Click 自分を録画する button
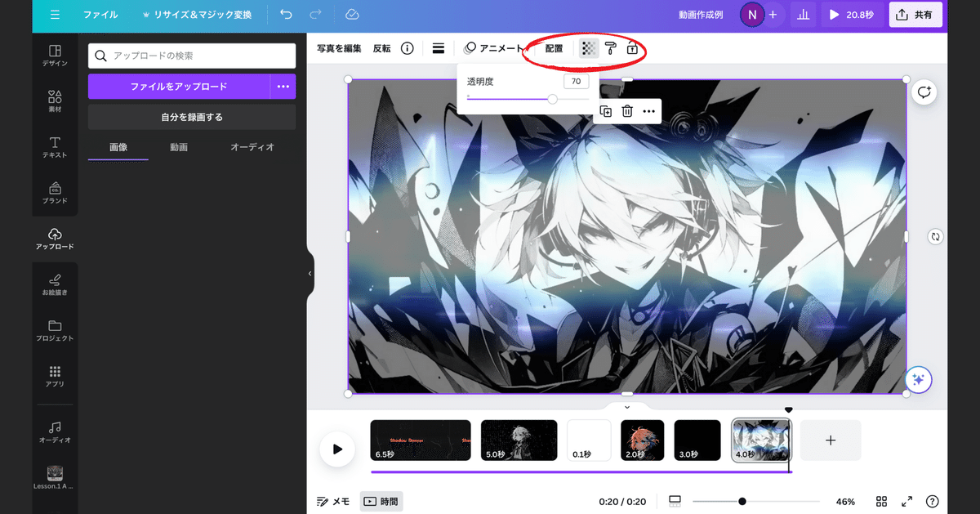This screenshot has width=980, height=514. [192, 117]
